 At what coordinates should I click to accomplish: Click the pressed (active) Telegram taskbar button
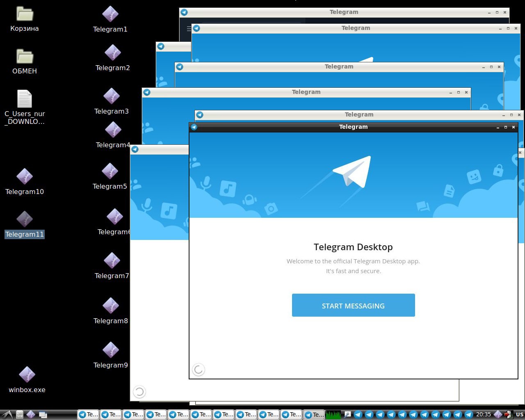tap(314, 415)
